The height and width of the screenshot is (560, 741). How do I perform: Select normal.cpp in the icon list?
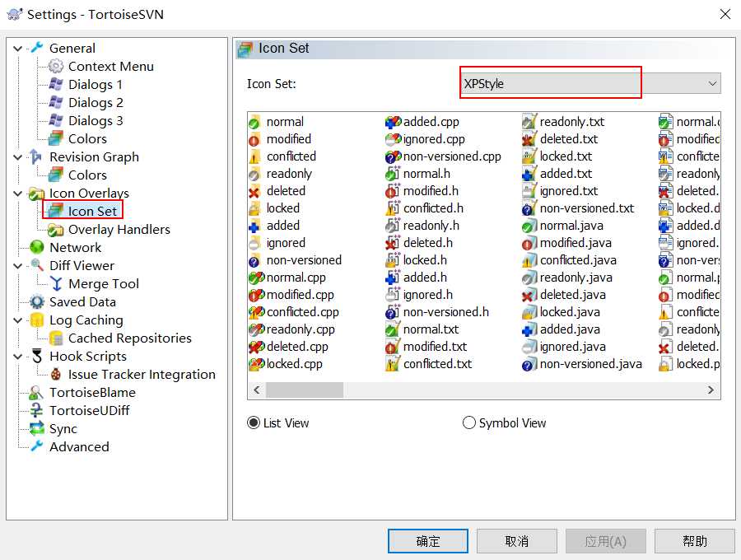296,278
